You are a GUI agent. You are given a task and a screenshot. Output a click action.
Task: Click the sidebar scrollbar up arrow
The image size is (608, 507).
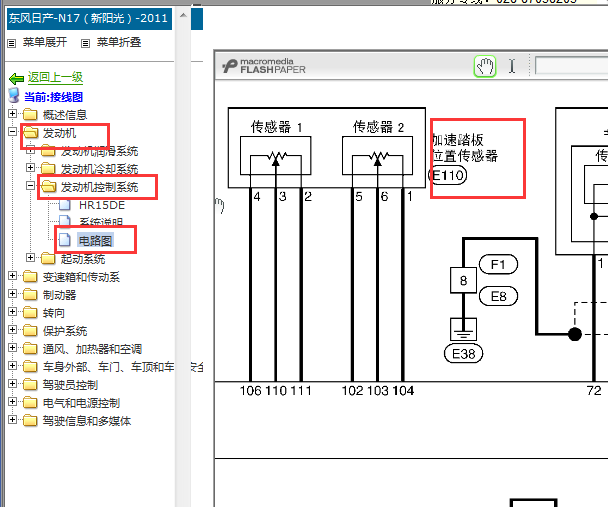(183, 16)
